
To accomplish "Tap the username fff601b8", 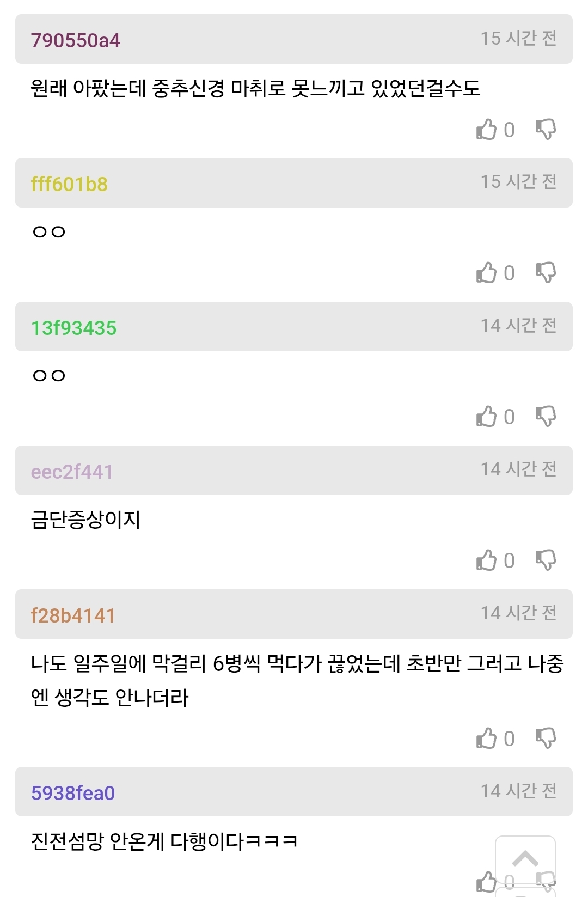I will click(69, 184).
